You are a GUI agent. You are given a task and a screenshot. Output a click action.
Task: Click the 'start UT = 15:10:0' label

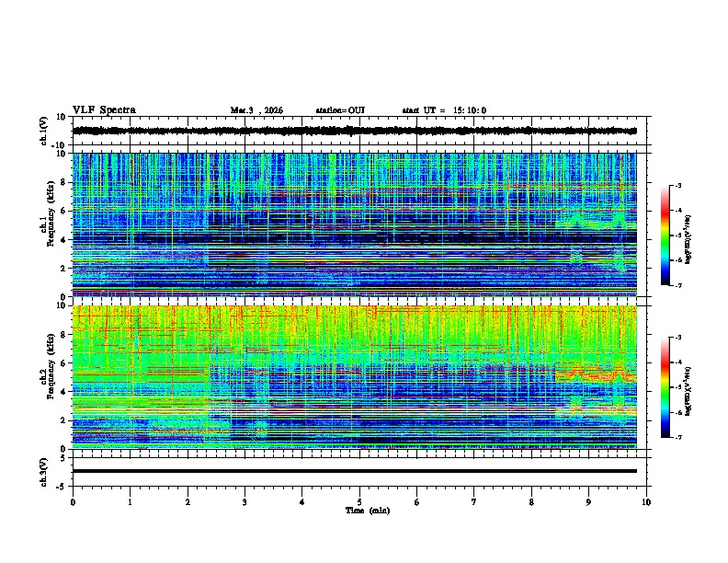(x=444, y=110)
